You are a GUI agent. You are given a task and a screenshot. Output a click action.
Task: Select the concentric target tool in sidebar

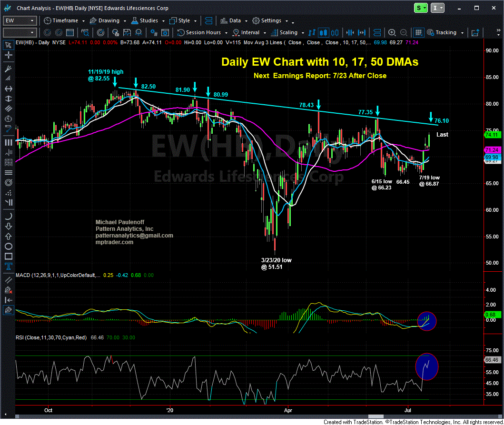pyautogui.click(x=9, y=183)
